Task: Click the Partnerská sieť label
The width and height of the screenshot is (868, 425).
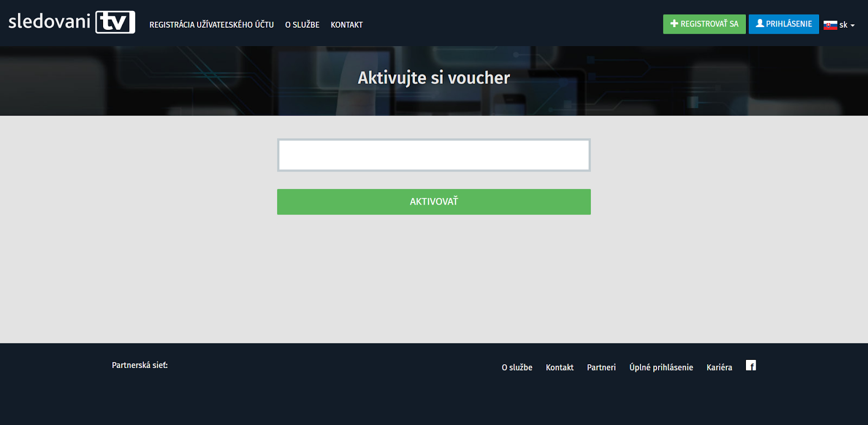Action: point(140,365)
